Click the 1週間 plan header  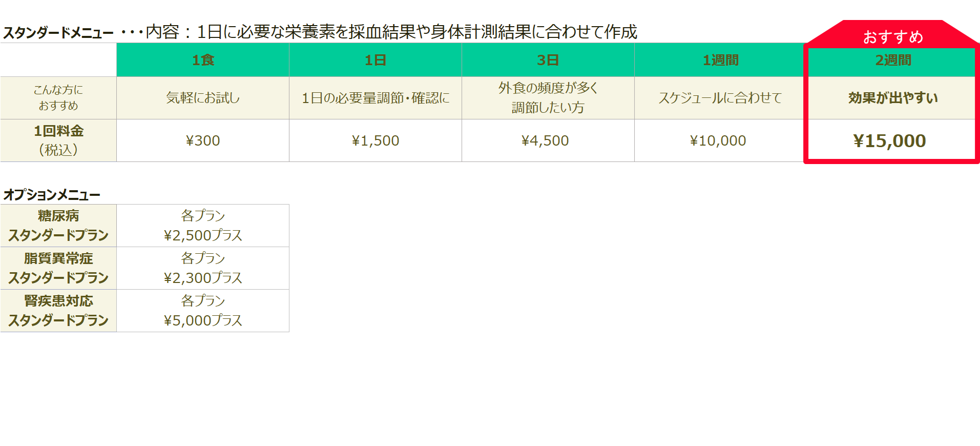coord(720,60)
